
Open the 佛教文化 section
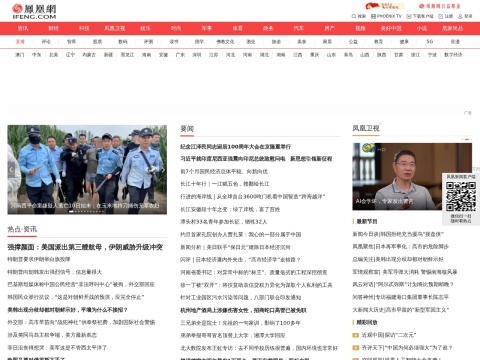[225, 42]
